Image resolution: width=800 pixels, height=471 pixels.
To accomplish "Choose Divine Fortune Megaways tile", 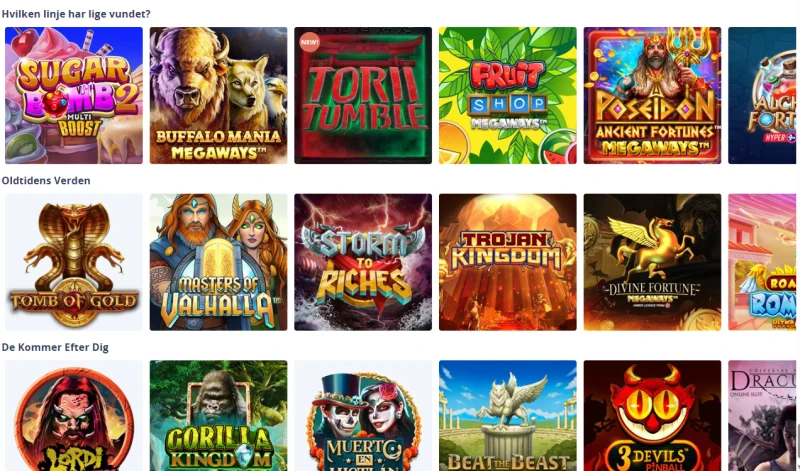I will pyautogui.click(x=653, y=262).
